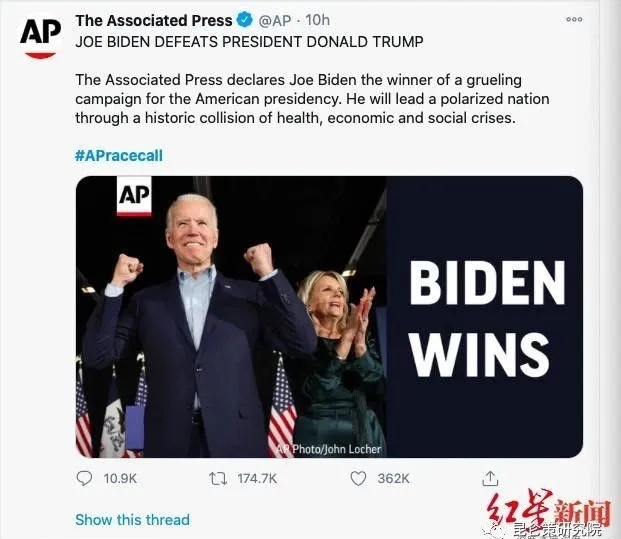Expand with Show this thread
Image resolution: width=621 pixels, height=539 pixels.
(x=132, y=520)
